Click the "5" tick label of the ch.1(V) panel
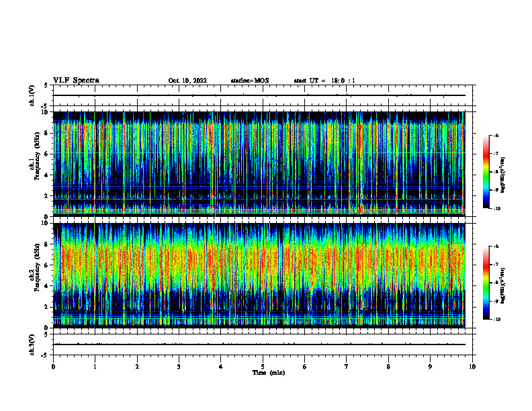532x411 pixels. (x=47, y=85)
